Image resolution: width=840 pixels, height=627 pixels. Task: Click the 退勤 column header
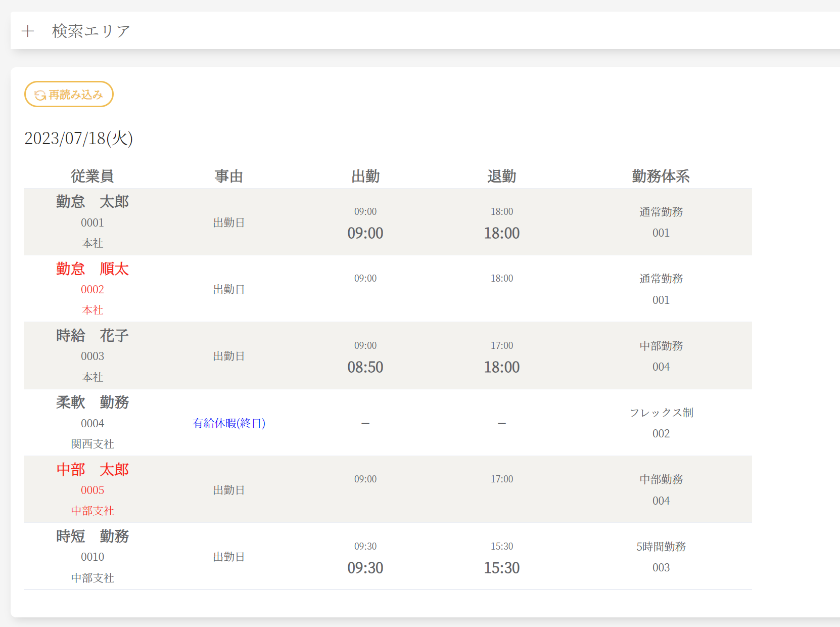(502, 176)
